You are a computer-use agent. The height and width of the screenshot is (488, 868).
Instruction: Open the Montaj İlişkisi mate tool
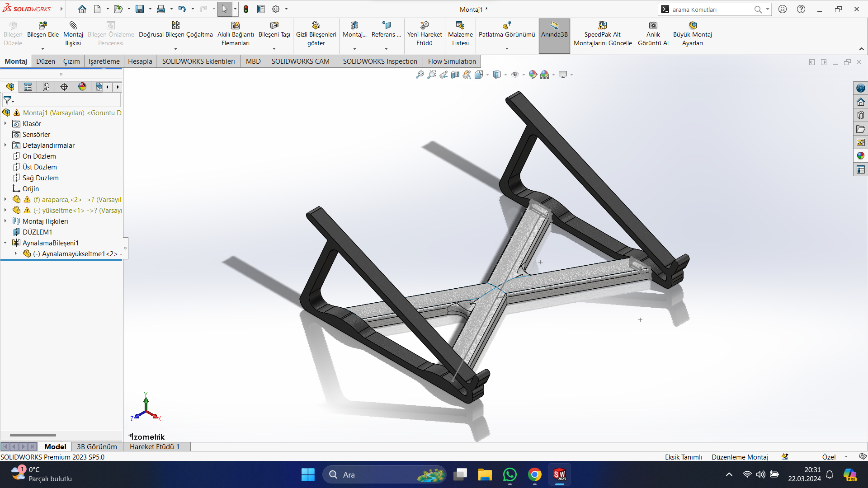coord(73,26)
